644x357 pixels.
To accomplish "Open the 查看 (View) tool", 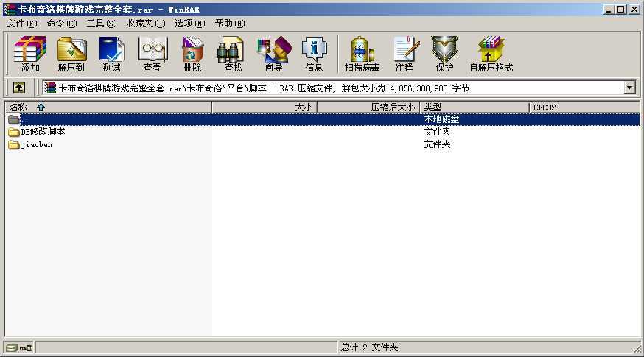I will point(152,54).
